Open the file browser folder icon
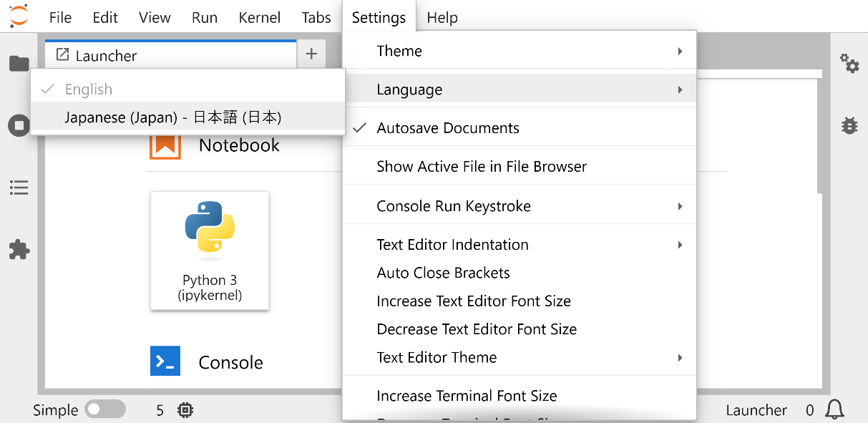The height and width of the screenshot is (423, 868). point(19,64)
